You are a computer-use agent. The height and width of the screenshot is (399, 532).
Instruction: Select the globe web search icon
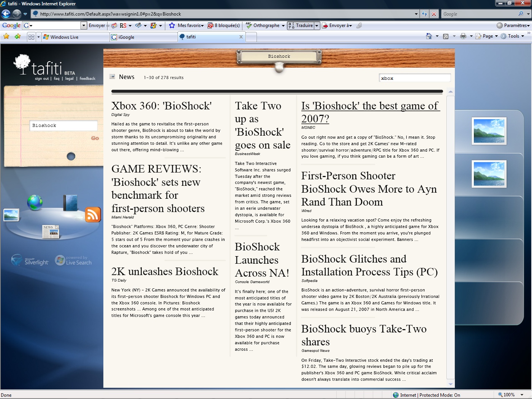coord(35,202)
